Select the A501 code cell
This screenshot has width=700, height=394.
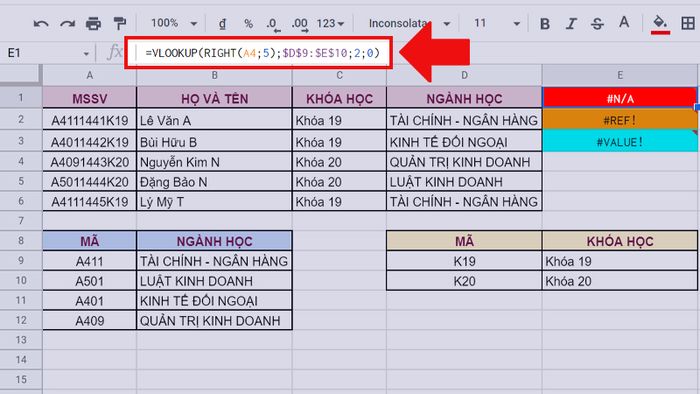click(x=90, y=281)
